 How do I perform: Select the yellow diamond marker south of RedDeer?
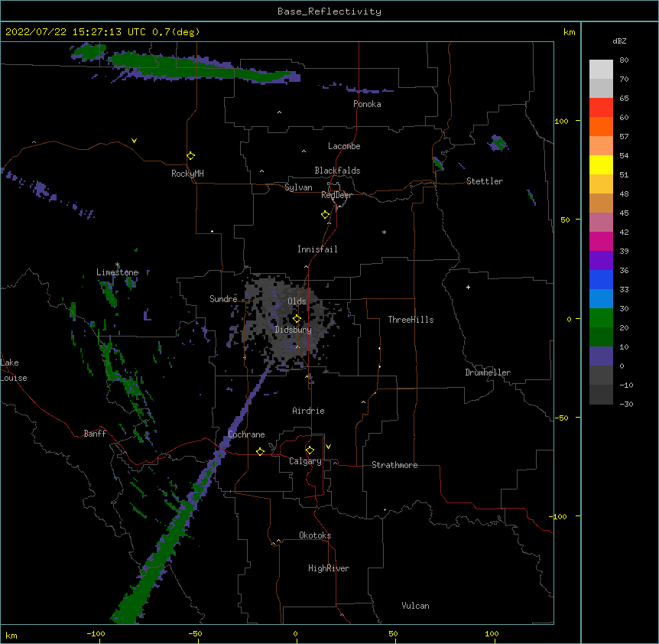(326, 215)
